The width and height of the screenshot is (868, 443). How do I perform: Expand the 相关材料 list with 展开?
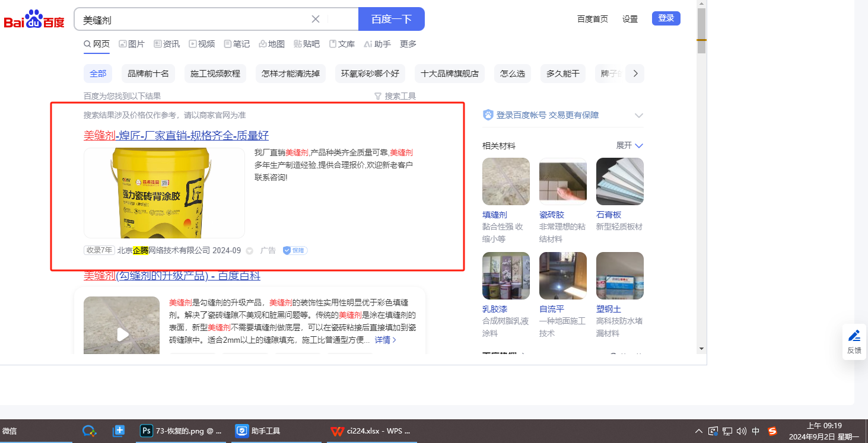(x=629, y=145)
